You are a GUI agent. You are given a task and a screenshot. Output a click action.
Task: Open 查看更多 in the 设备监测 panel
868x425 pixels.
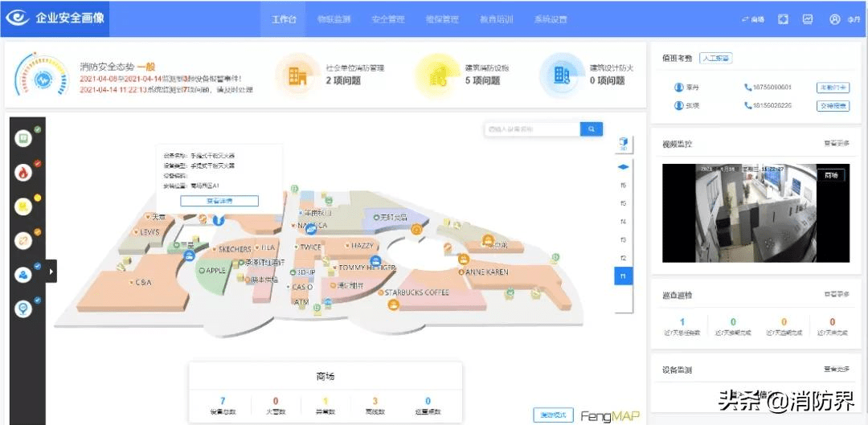(x=837, y=369)
